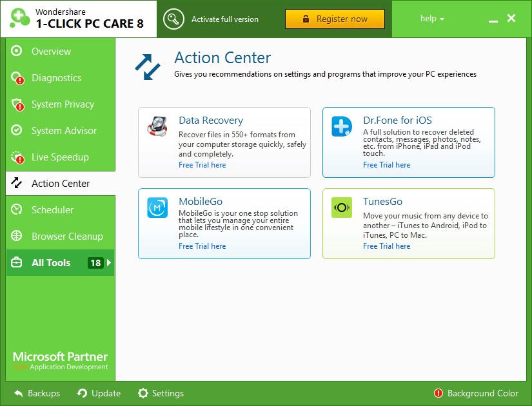532x406 pixels.
Task: Click the Dr.Fone for iOS title
Action: tap(397, 120)
